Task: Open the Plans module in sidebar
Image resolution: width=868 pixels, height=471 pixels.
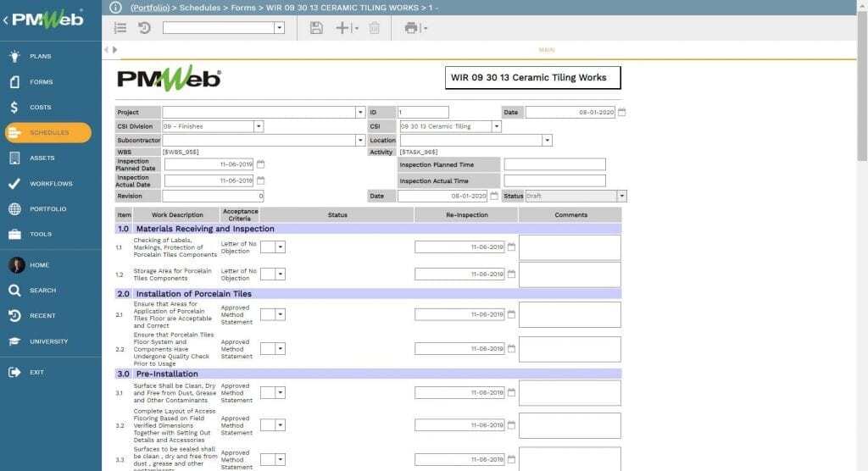Action: (40, 57)
